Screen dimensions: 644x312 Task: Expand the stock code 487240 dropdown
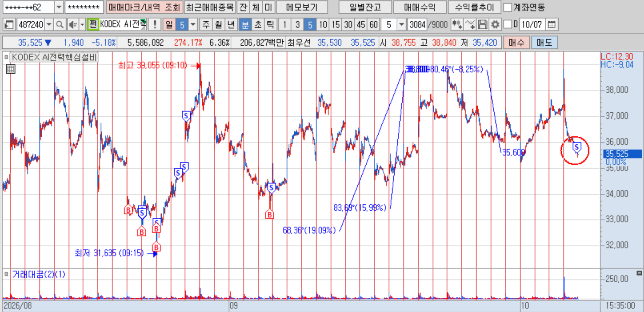pyautogui.click(x=49, y=24)
